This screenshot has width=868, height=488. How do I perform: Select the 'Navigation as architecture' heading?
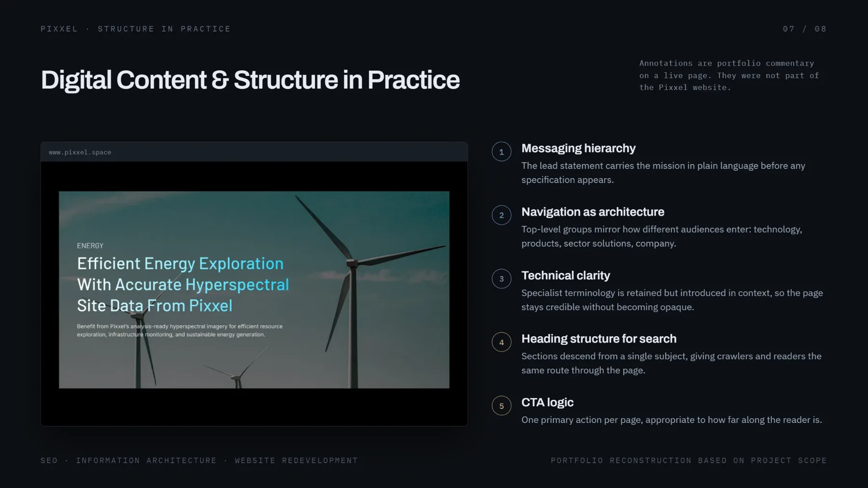coord(593,212)
